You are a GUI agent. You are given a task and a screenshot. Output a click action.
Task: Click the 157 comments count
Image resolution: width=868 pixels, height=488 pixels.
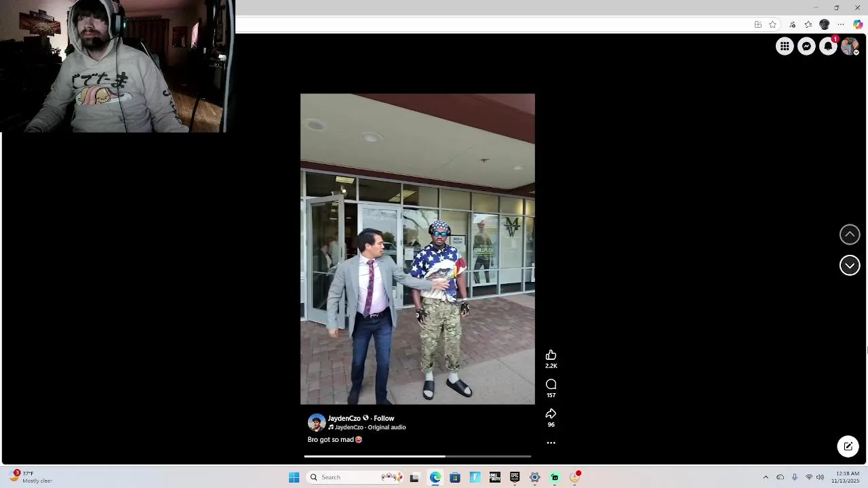tap(551, 395)
